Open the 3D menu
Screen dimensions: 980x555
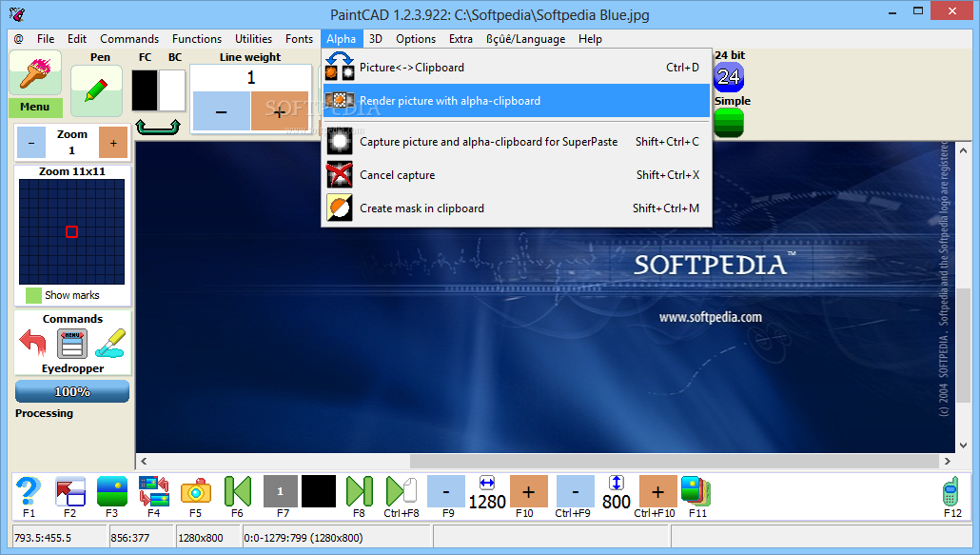(376, 39)
